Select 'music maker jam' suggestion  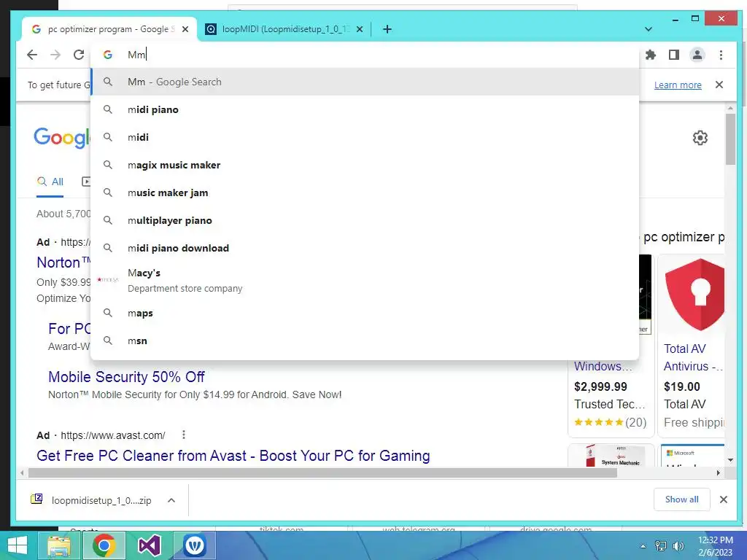tap(365, 192)
